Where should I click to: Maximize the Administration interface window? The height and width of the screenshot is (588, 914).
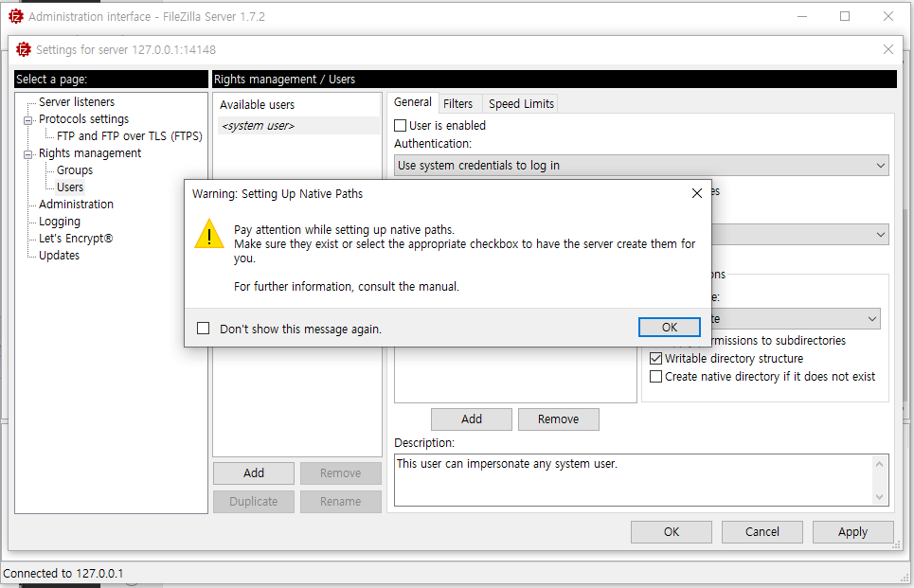(x=845, y=16)
